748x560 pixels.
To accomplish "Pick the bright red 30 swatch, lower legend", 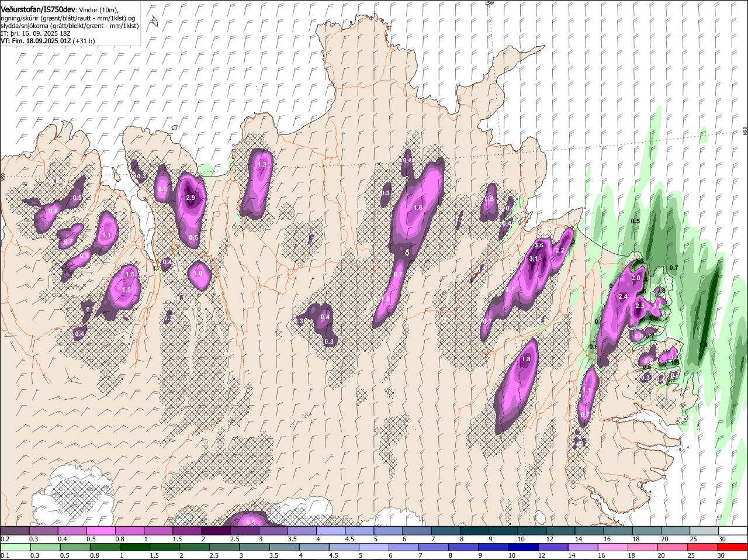I will pos(733,547).
